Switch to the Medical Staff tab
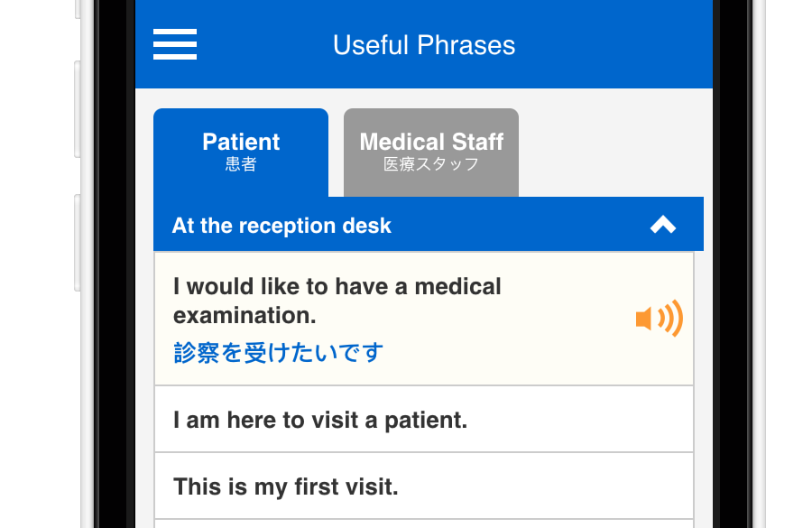Screen dimensions: 812x528 431,153
